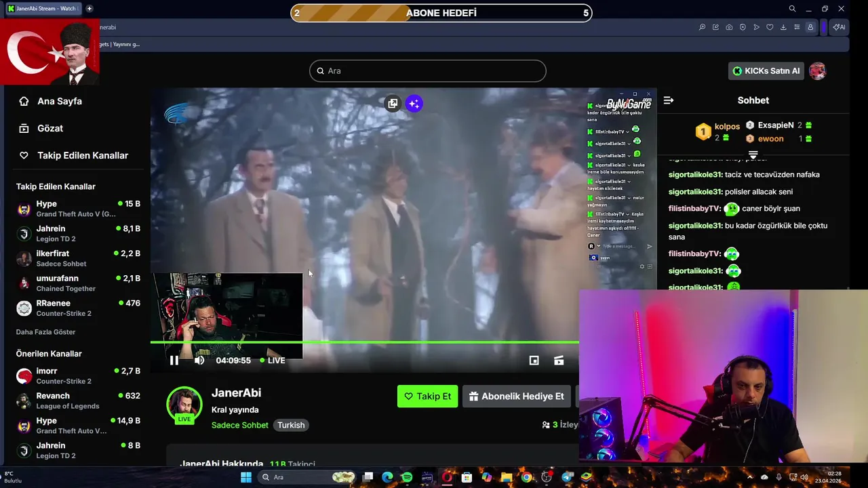The image size is (868, 488).
Task: Click ExsapieN in chat leaderboard
Action: (x=776, y=125)
